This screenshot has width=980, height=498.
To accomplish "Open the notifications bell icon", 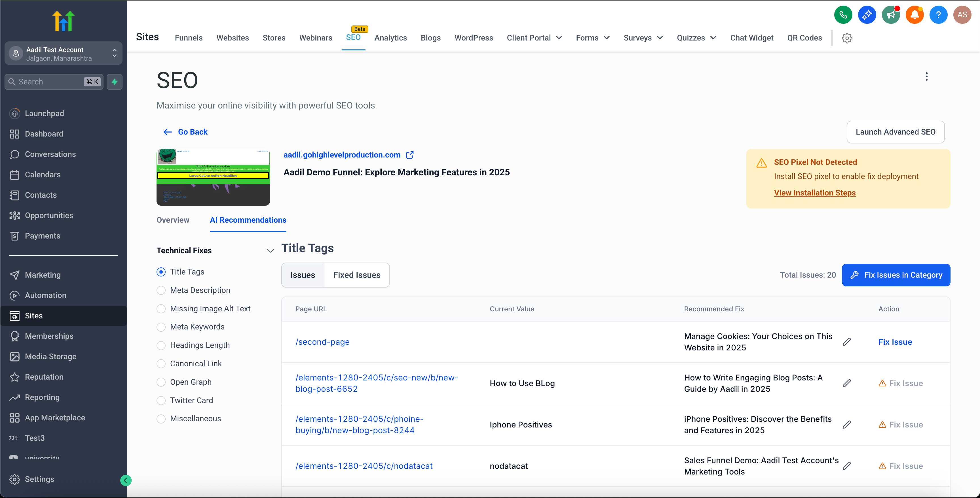I will [x=914, y=15].
